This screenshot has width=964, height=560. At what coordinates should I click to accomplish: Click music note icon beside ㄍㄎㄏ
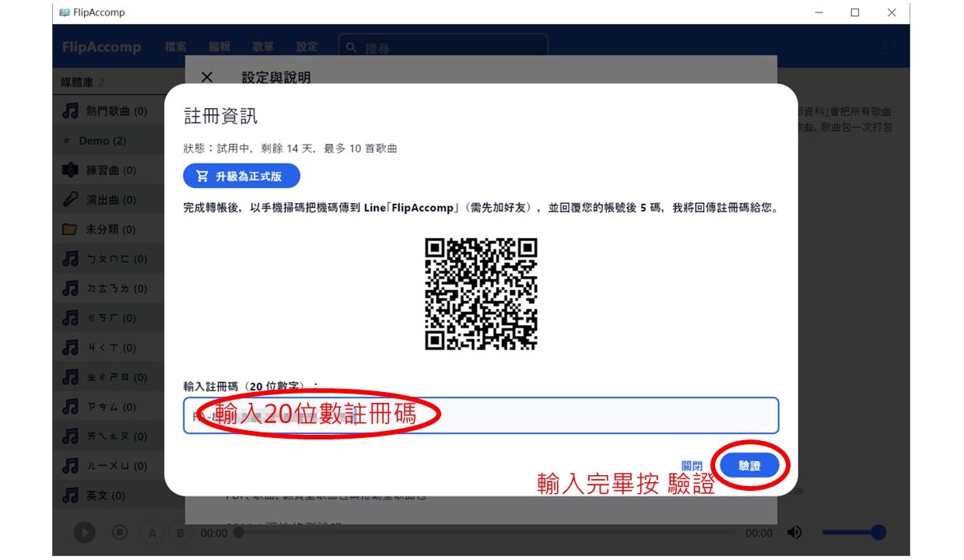70,318
